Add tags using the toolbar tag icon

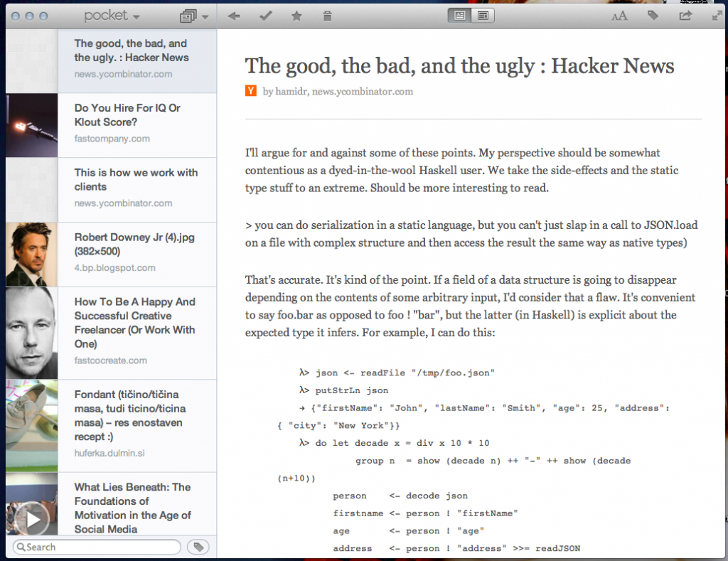tap(653, 16)
